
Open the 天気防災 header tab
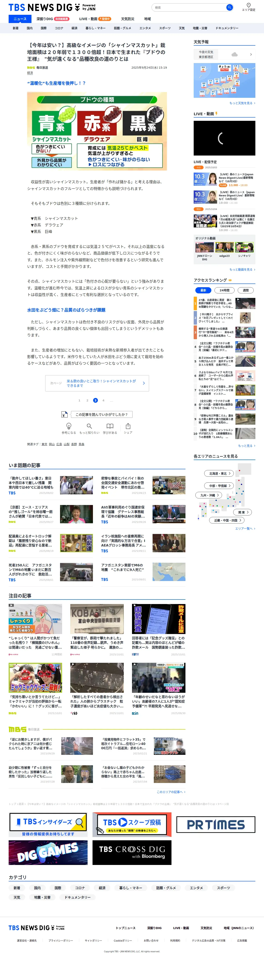(128, 19)
